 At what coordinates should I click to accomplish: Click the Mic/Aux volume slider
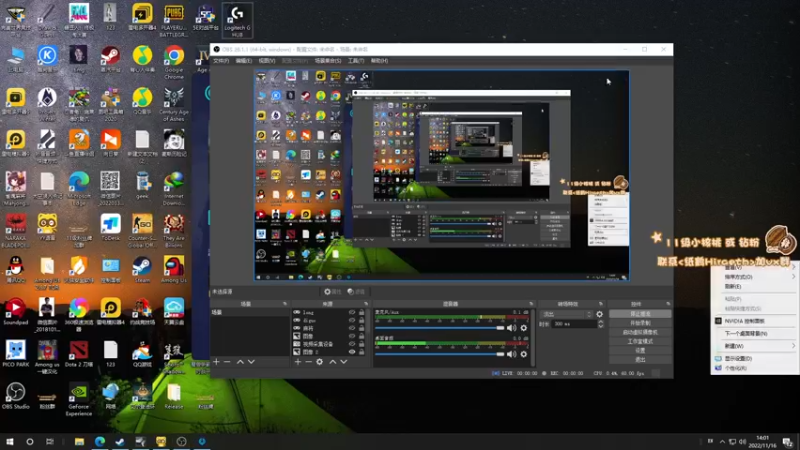(440, 328)
